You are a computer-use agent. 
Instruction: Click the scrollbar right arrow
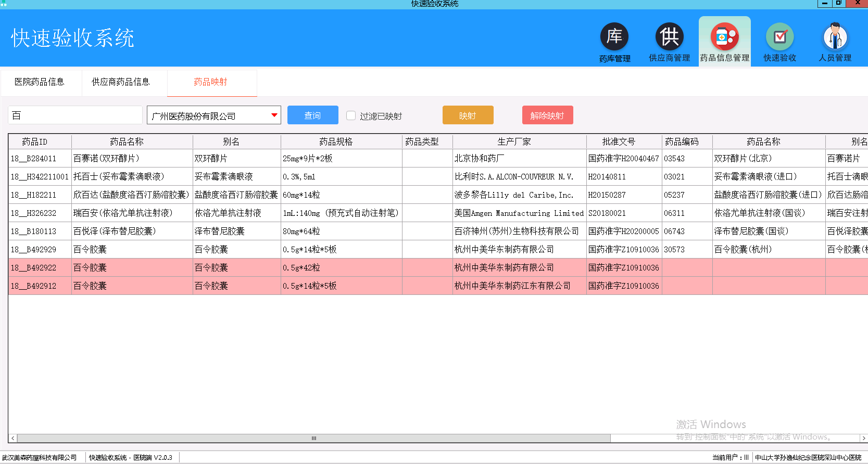(863, 438)
